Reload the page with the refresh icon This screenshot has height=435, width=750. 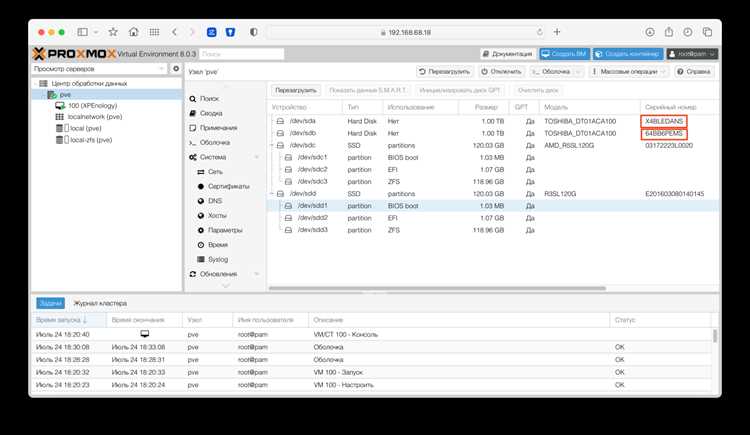[540, 32]
